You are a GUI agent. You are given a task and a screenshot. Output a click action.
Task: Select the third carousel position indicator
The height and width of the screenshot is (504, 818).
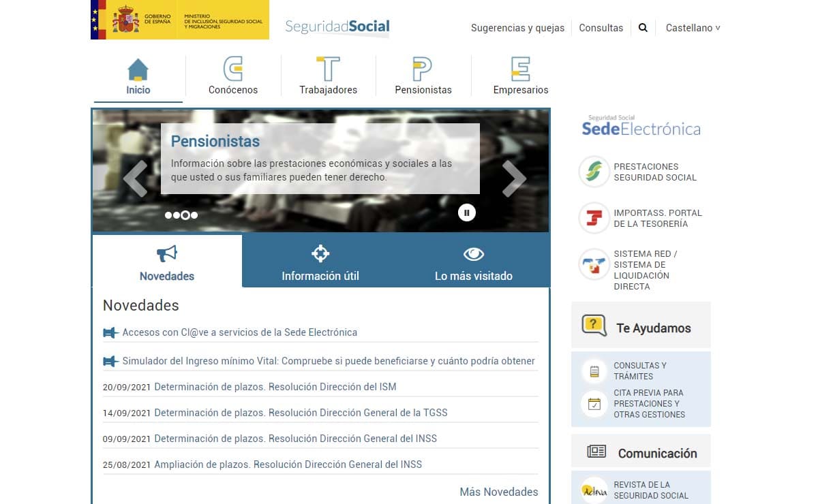click(x=185, y=215)
